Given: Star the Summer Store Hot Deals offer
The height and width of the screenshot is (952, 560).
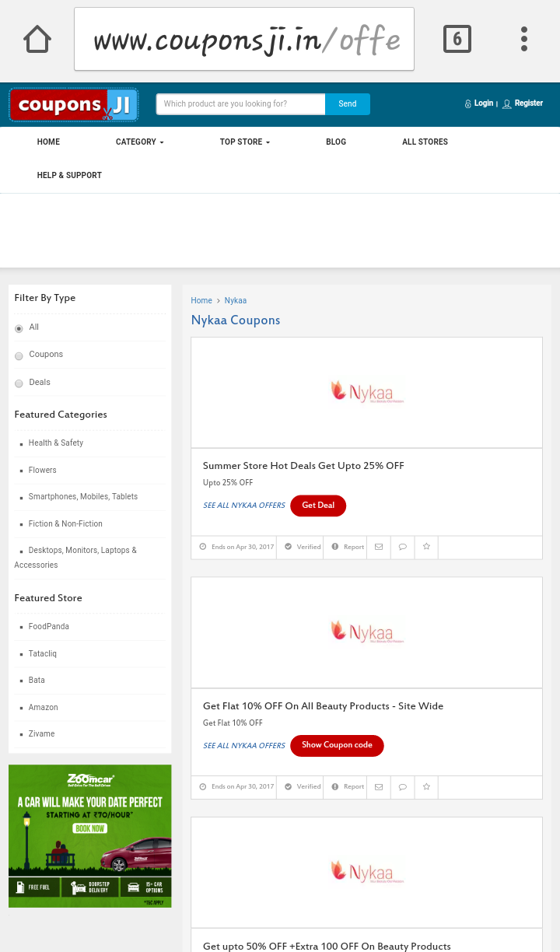Looking at the screenshot, I should pos(426,547).
